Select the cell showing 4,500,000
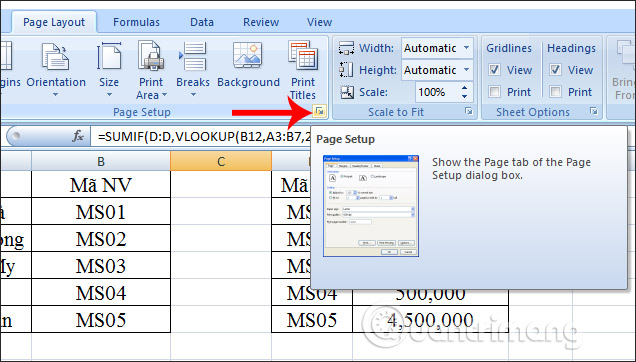The image size is (636, 362). tap(430, 319)
